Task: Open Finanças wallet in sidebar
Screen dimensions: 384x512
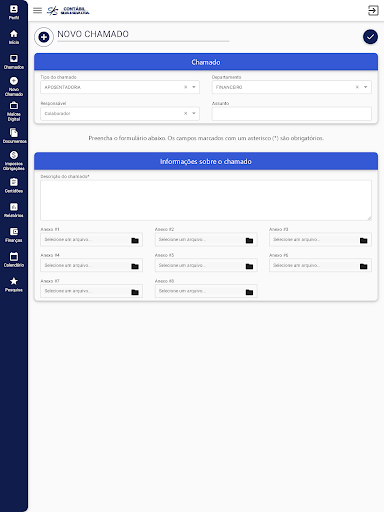Action: pos(14,235)
